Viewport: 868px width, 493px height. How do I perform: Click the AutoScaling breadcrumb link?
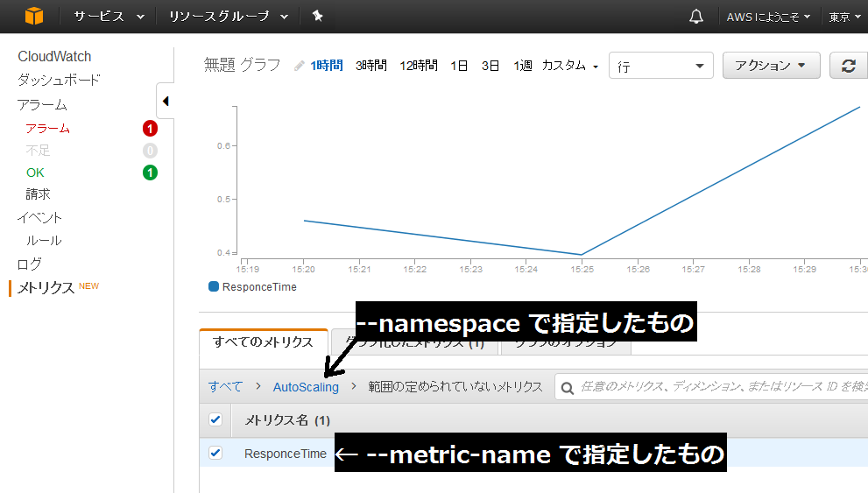click(306, 387)
